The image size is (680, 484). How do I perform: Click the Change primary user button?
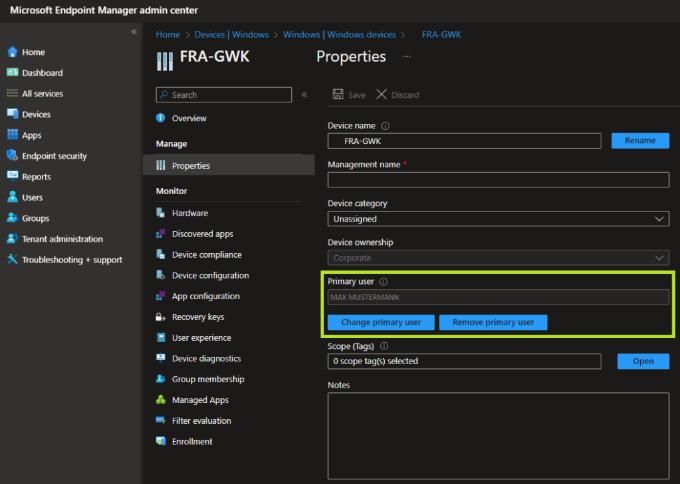[381, 322]
